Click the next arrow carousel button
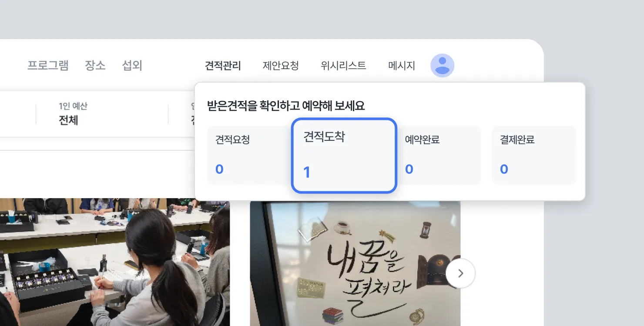 click(x=460, y=273)
